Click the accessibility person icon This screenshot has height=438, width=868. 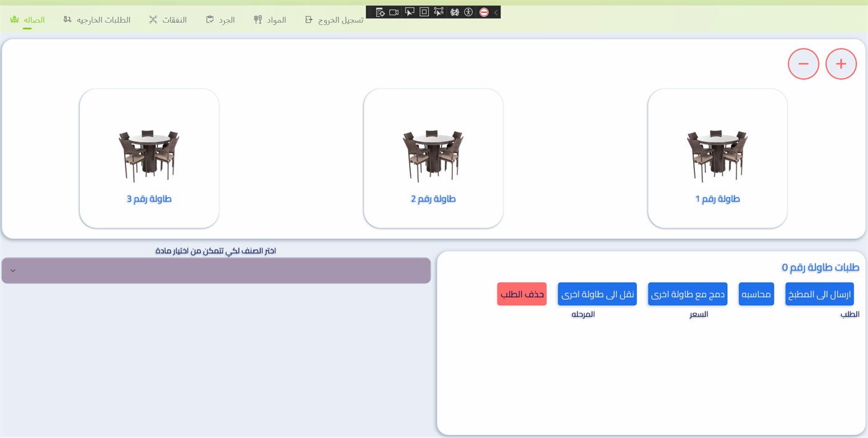click(468, 12)
